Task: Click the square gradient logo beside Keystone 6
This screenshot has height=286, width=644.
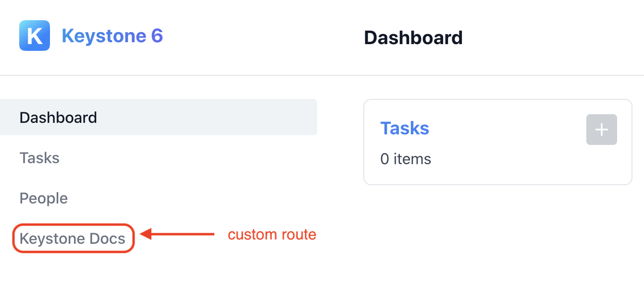Action: [x=34, y=35]
